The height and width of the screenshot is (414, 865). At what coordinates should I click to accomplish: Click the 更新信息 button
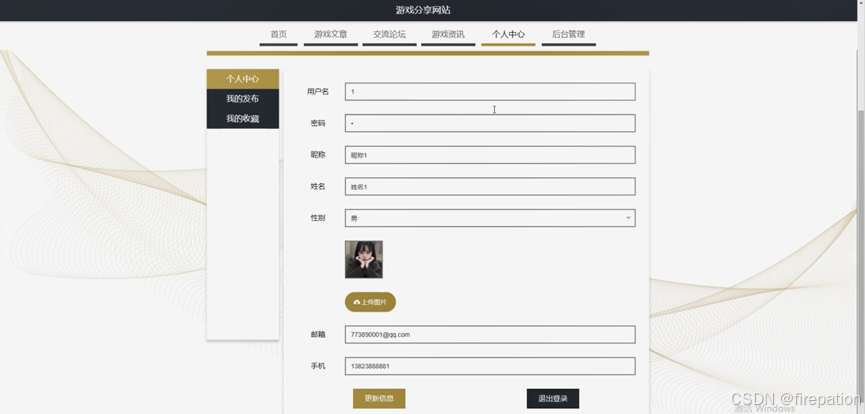pos(379,399)
